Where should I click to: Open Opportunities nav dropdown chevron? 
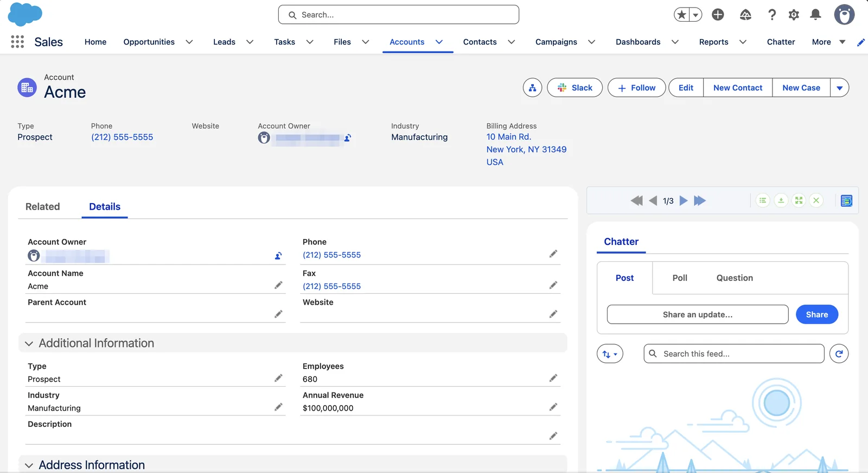(x=189, y=42)
